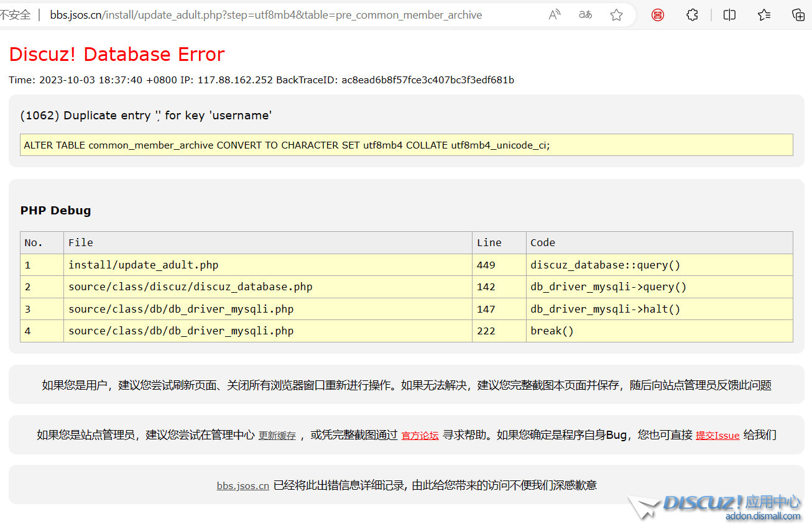Open the Collections icon

798,15
